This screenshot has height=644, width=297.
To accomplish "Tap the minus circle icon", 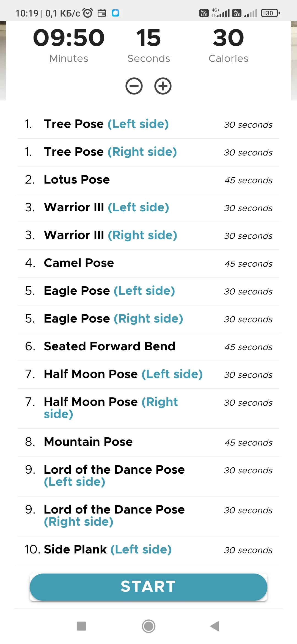I will tap(134, 86).
